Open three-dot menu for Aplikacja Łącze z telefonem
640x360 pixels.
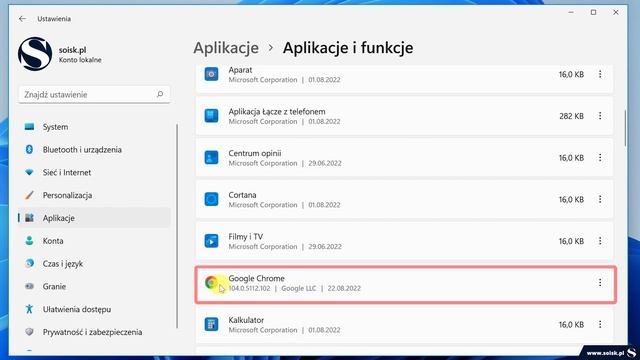click(x=600, y=116)
